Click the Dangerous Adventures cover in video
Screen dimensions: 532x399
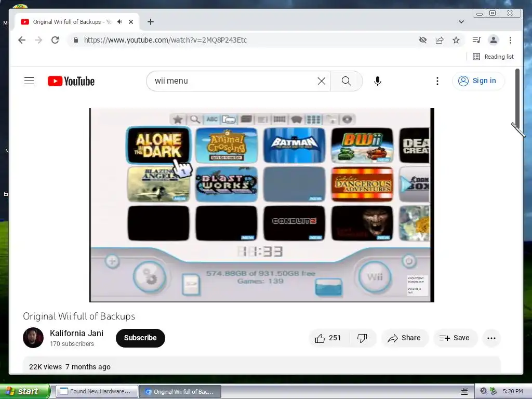coord(362,184)
